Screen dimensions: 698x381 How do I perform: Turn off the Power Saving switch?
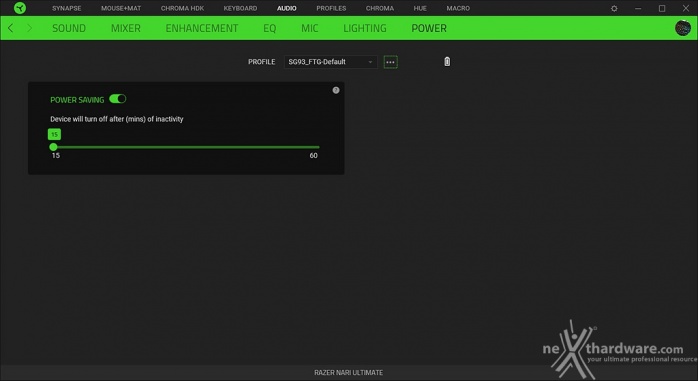point(118,99)
